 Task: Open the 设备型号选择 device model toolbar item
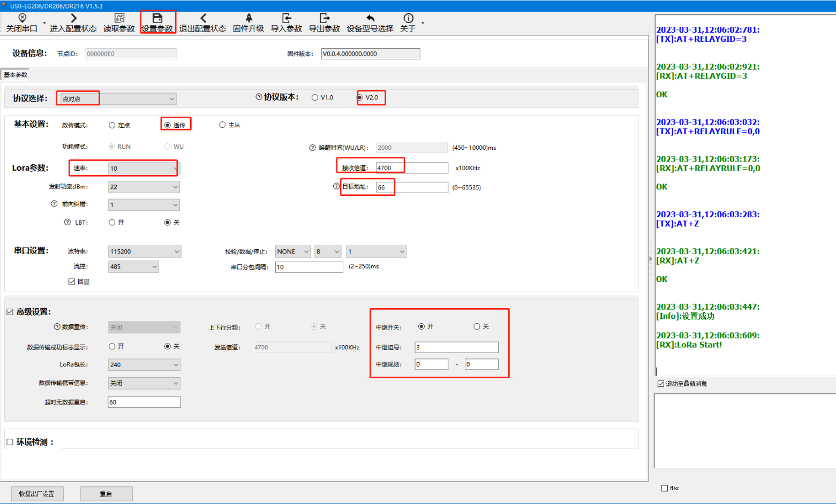370,18
